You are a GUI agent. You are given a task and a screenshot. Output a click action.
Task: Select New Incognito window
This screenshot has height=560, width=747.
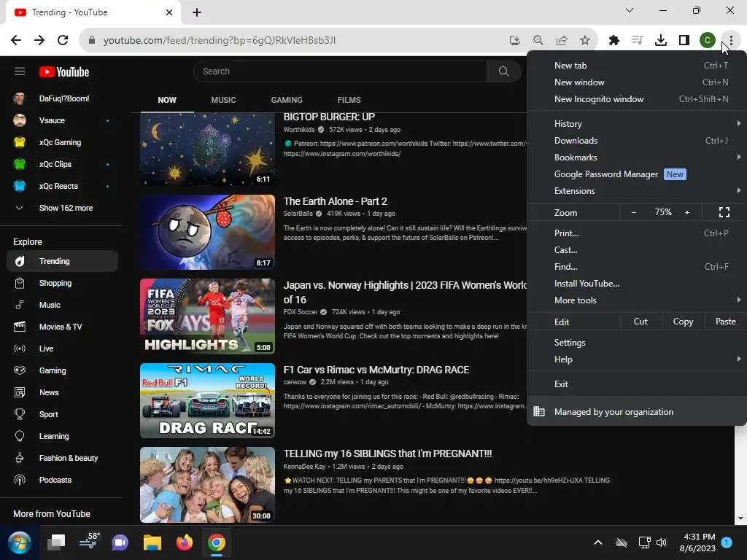[x=637, y=99]
